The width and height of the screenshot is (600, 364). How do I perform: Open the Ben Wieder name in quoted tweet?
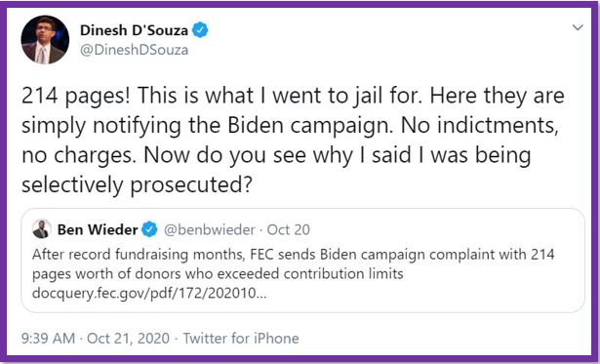click(x=98, y=229)
